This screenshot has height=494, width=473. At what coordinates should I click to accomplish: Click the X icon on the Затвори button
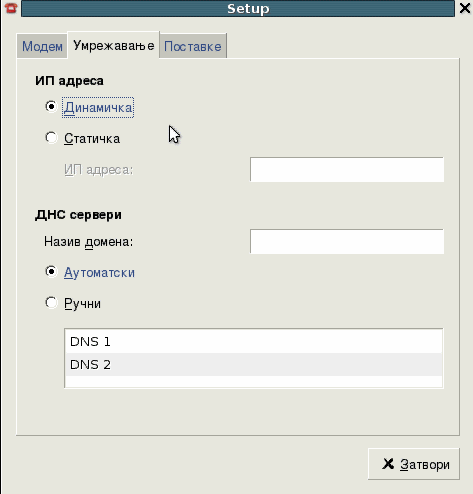(x=388, y=464)
